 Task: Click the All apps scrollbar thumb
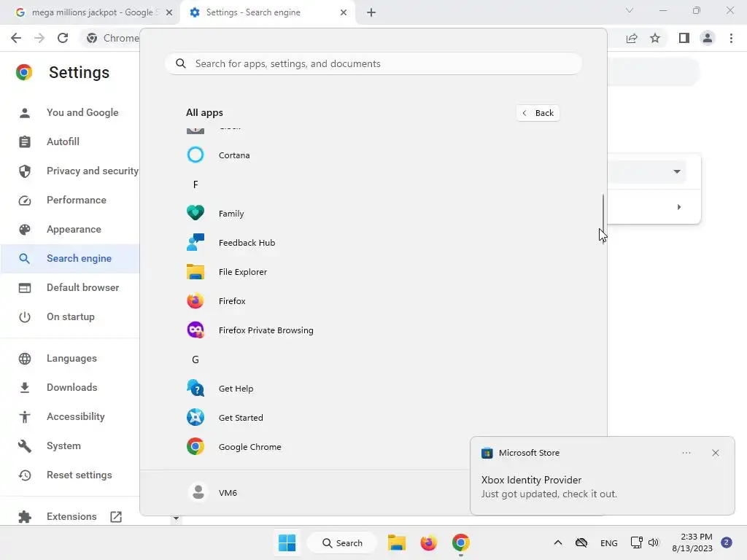click(603, 218)
